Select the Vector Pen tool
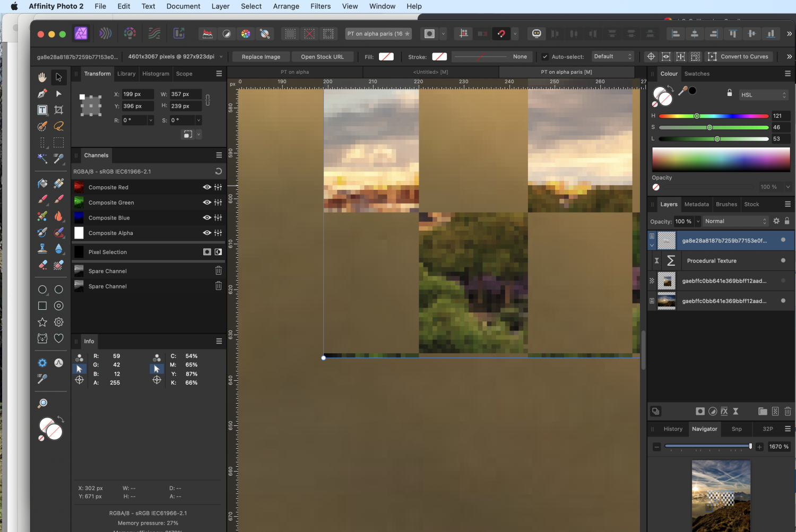Viewport: 796px width, 532px height. (x=42, y=93)
